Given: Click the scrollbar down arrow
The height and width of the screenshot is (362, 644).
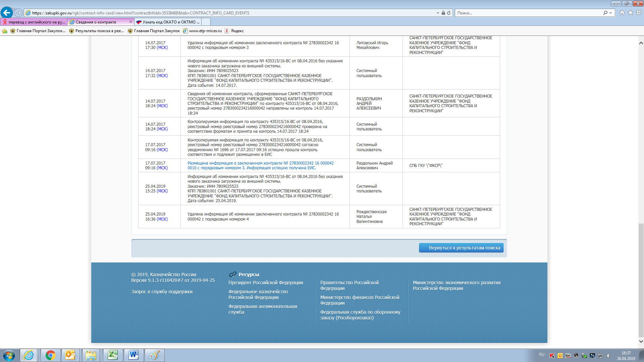Looking at the screenshot, I should tap(641, 341).
